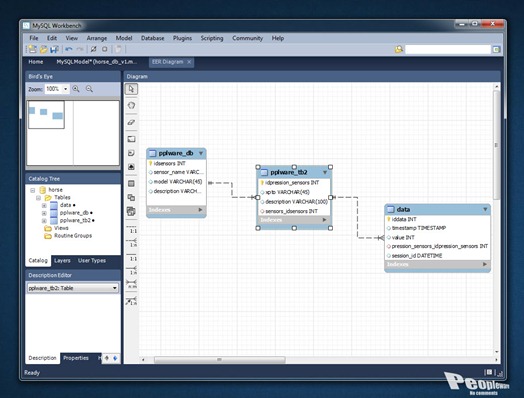Expand the pplware_tb2 tree node
The height and width of the screenshot is (398, 524).
point(44,221)
